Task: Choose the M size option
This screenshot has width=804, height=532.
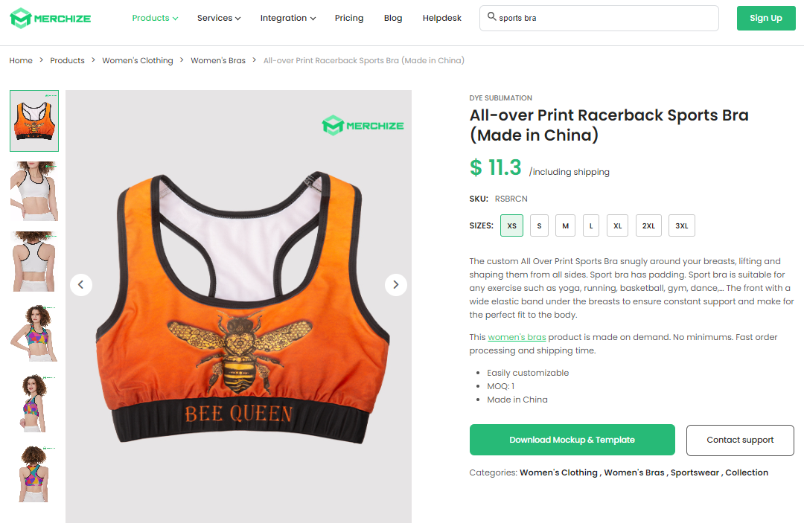Action: tap(565, 225)
